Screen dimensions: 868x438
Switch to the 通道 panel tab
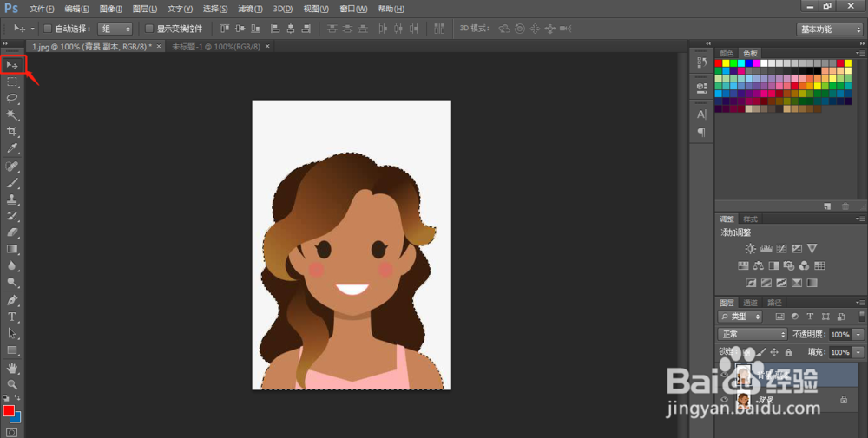[751, 303]
